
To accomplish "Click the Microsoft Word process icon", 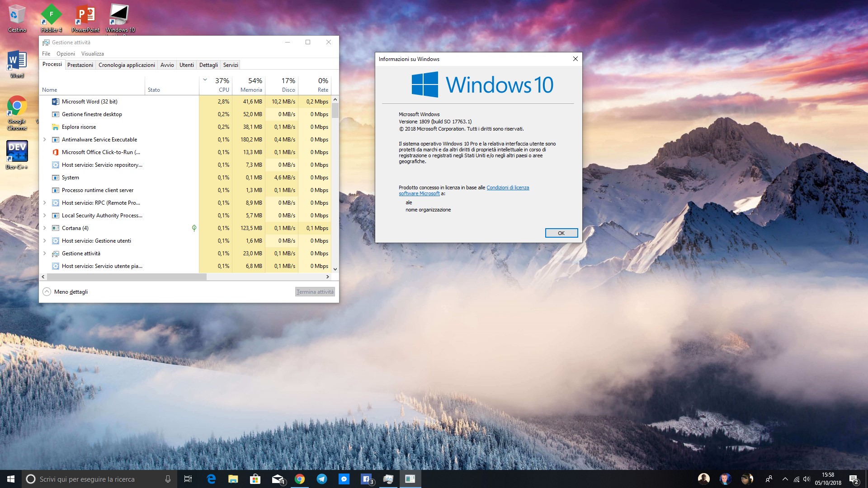I will pos(56,102).
